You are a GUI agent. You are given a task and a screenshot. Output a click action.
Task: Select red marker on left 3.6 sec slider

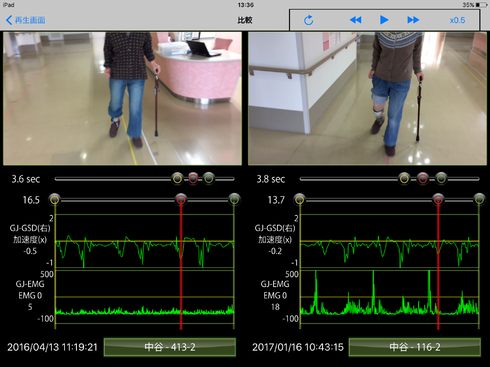tap(193, 179)
